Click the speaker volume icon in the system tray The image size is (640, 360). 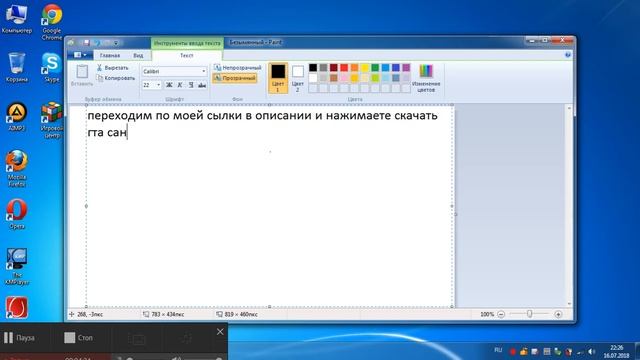click(591, 352)
